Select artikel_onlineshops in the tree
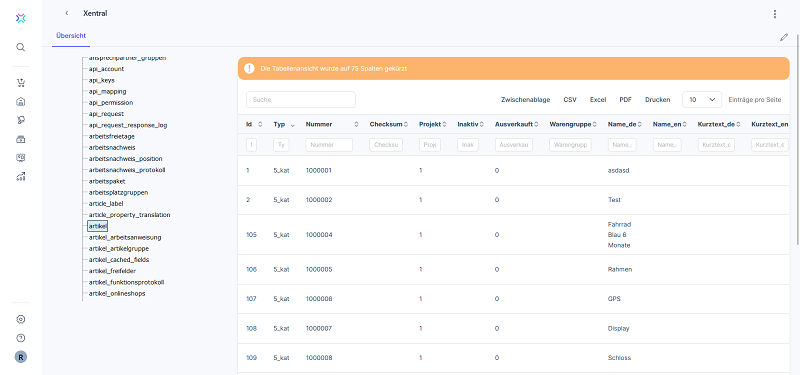The image size is (800, 375). [117, 293]
